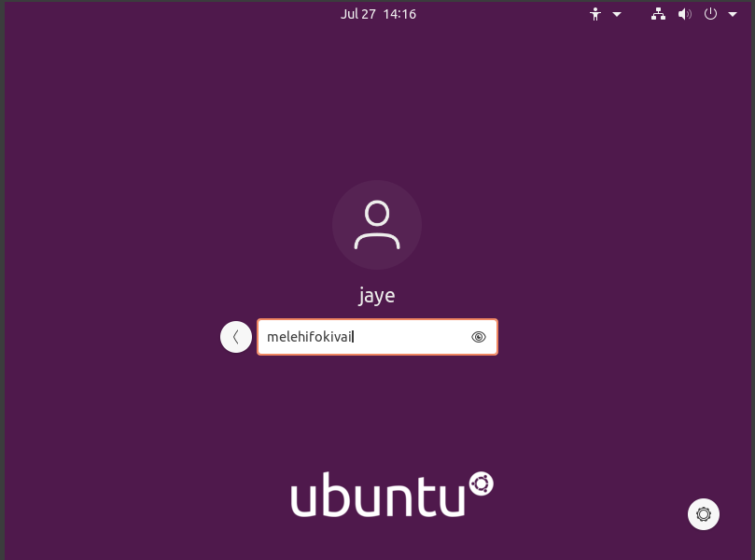
Task: Click the jaye user avatar
Action: 377,225
